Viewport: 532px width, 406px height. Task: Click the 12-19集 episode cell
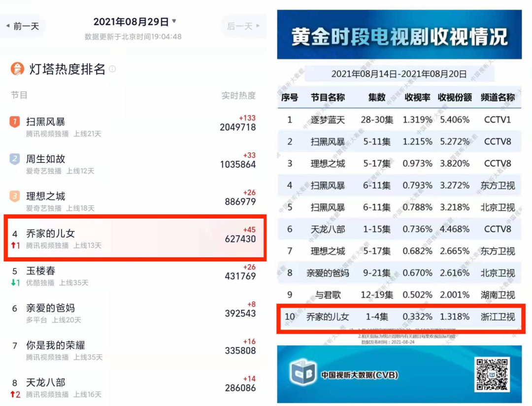pyautogui.click(x=377, y=295)
